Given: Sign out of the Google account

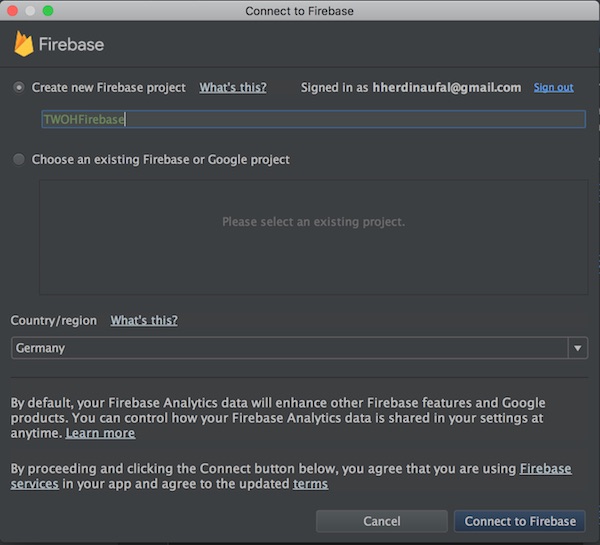Looking at the screenshot, I should point(553,88).
